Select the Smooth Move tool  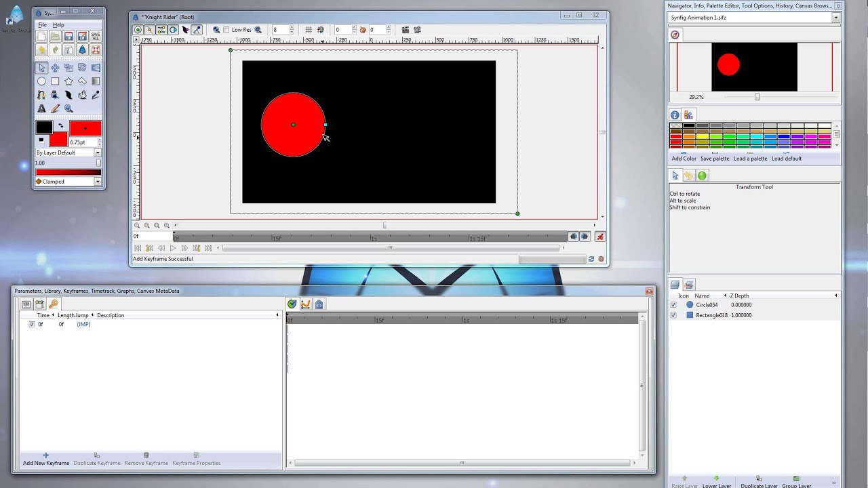tap(55, 68)
